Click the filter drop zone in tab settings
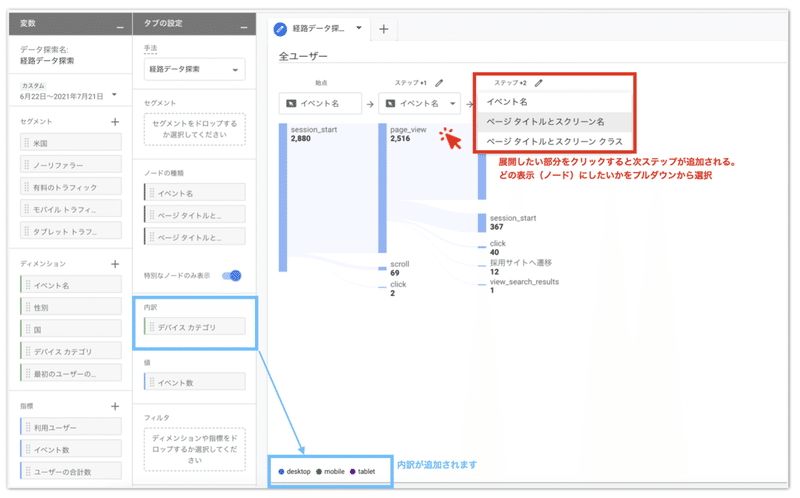 coord(194,449)
